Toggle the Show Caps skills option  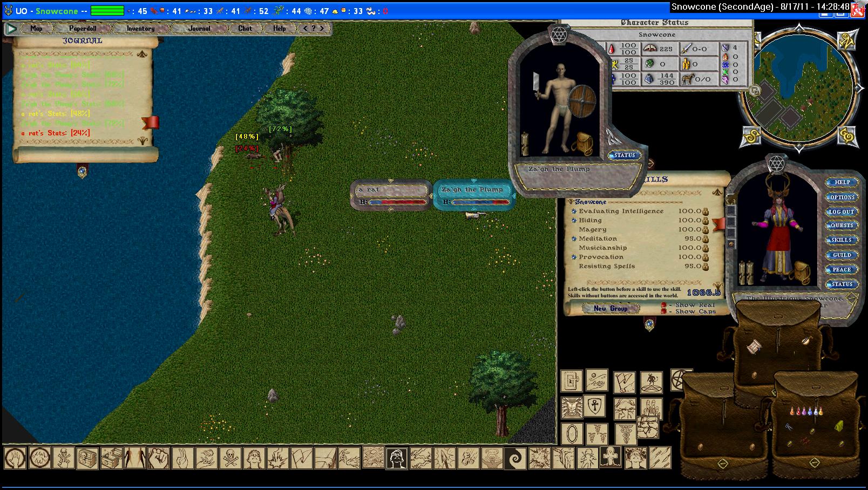pos(664,311)
